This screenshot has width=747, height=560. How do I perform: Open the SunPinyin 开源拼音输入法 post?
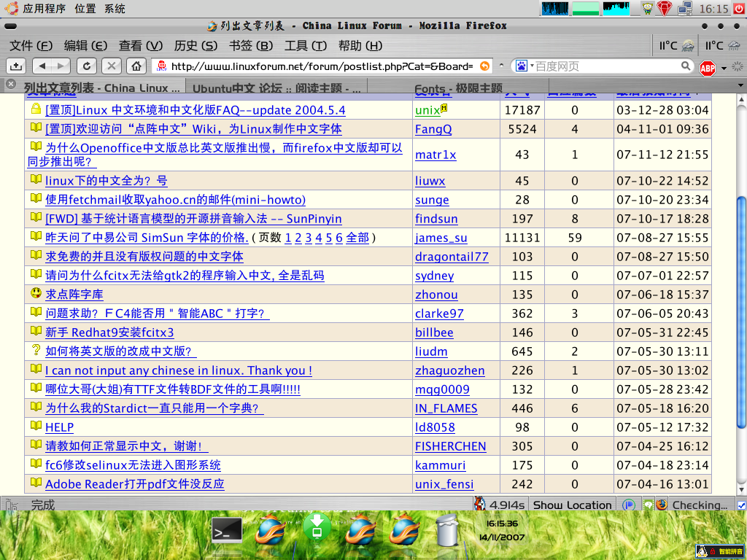click(x=193, y=219)
